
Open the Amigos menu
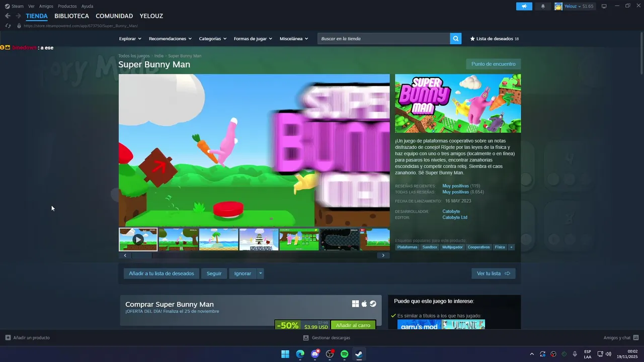tap(46, 6)
